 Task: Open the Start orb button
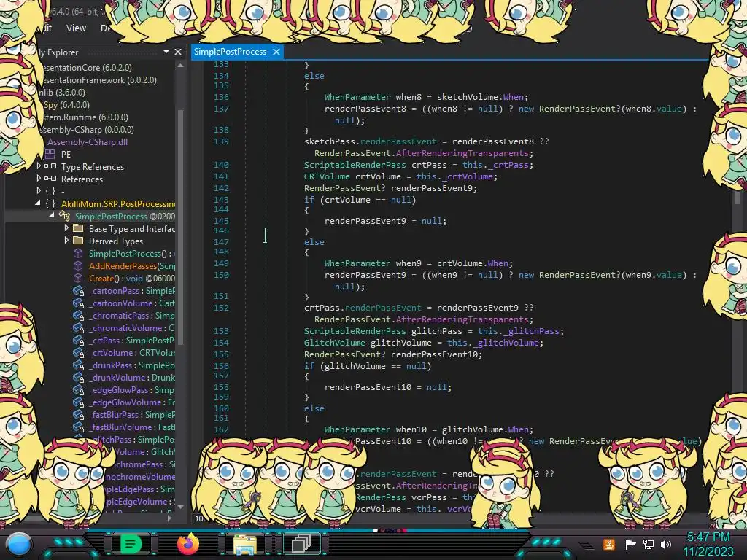[x=18, y=545]
